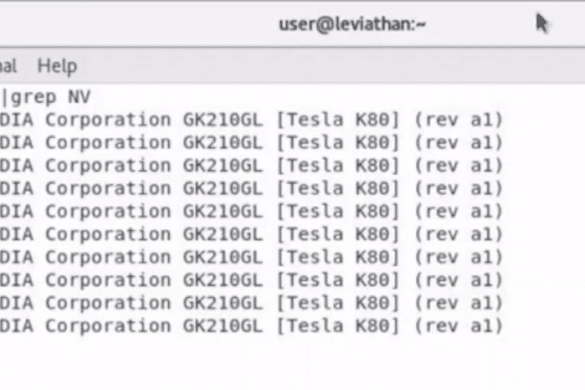The height and width of the screenshot is (390, 585).
Task: Click (rev a1) in the last output line
Action: (459, 326)
